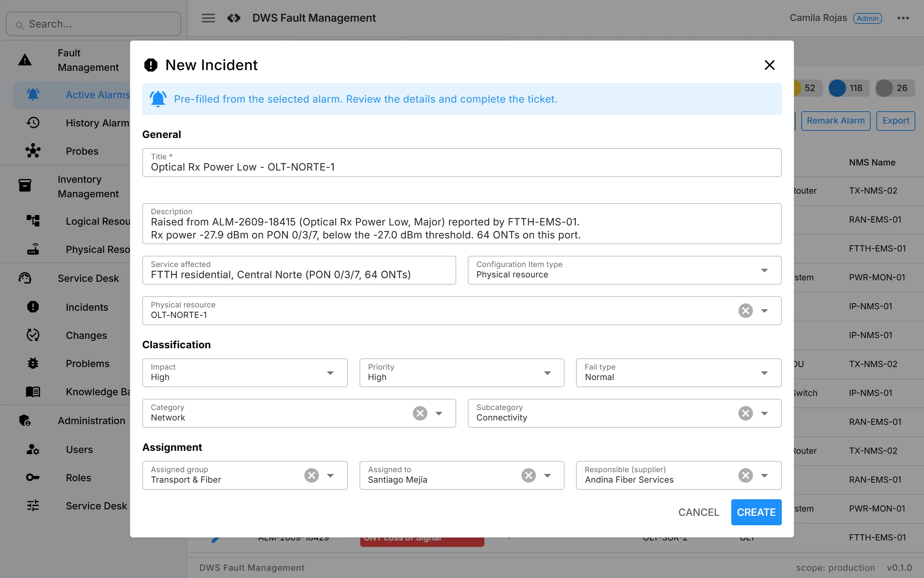Click the CREATE button
Image resolution: width=924 pixels, height=578 pixels.
point(756,512)
